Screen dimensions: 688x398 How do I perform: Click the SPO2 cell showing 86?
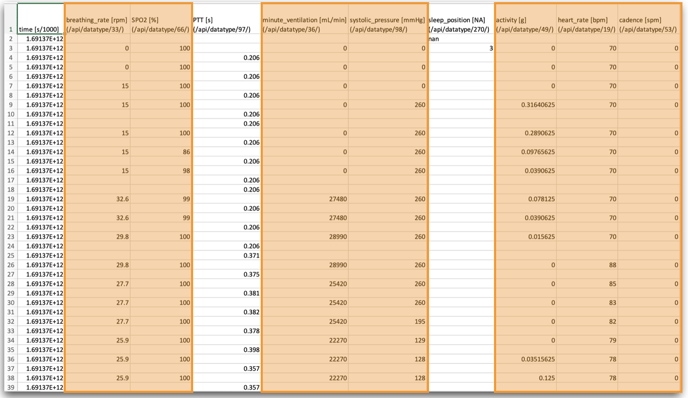161,152
